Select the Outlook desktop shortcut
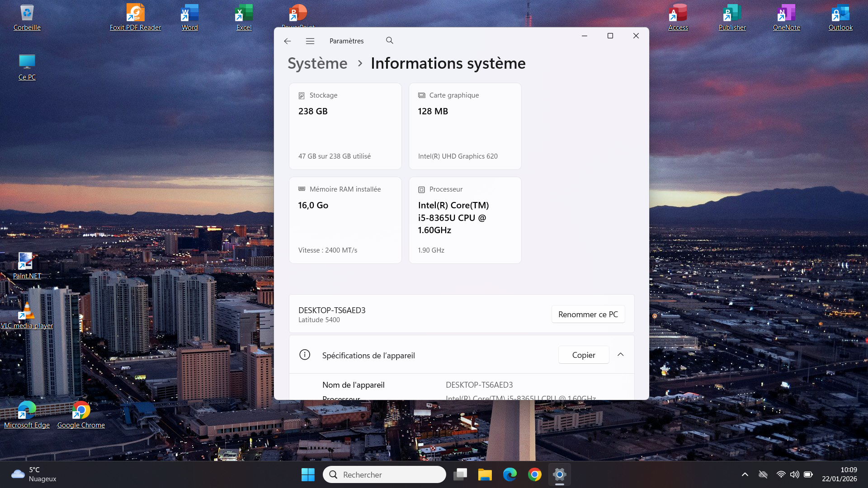The width and height of the screenshot is (868, 488). [841, 18]
